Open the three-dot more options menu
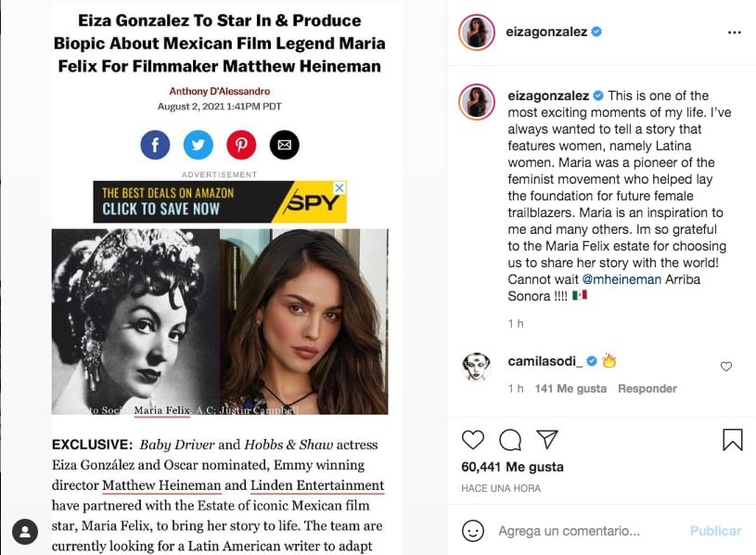The width and height of the screenshot is (756, 555). point(735,32)
